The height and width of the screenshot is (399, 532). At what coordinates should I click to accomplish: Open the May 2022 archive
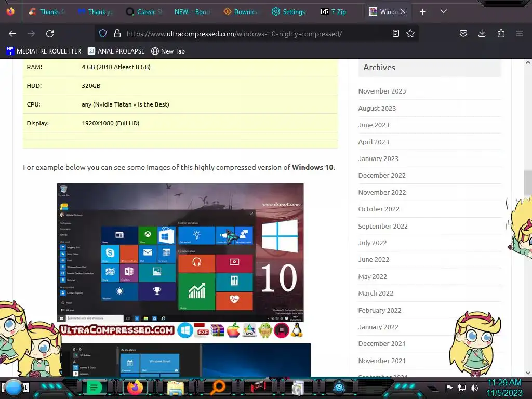(373, 276)
